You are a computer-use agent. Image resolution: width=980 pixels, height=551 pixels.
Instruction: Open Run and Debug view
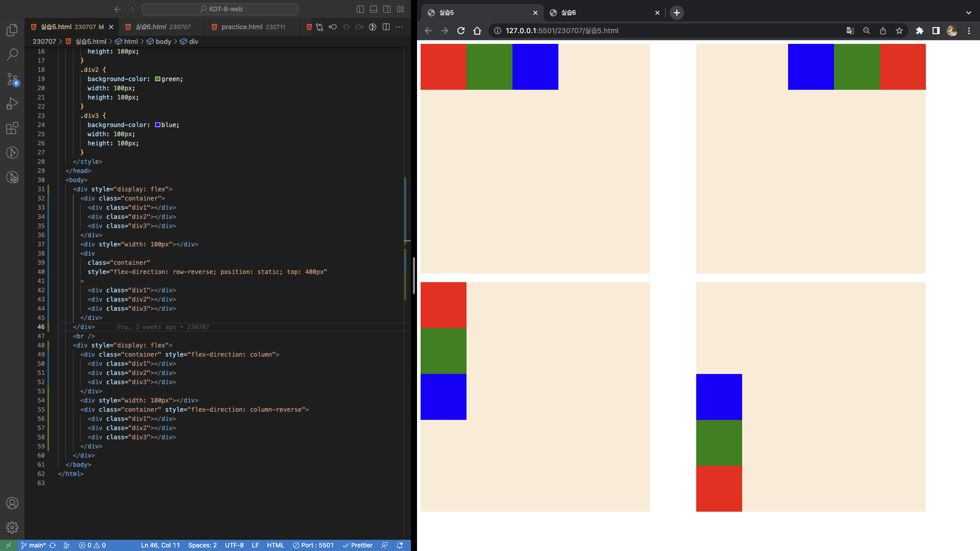(12, 104)
